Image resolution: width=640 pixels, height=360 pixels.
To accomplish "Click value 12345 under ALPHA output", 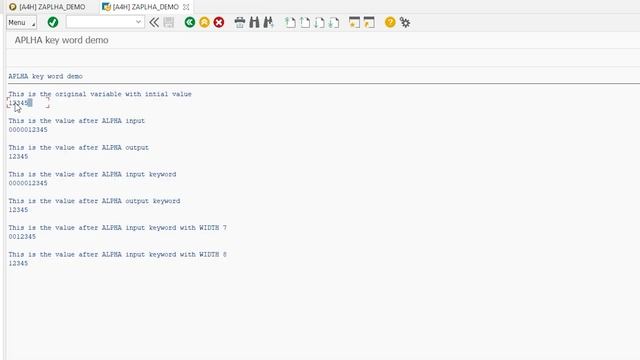I will tap(18, 157).
